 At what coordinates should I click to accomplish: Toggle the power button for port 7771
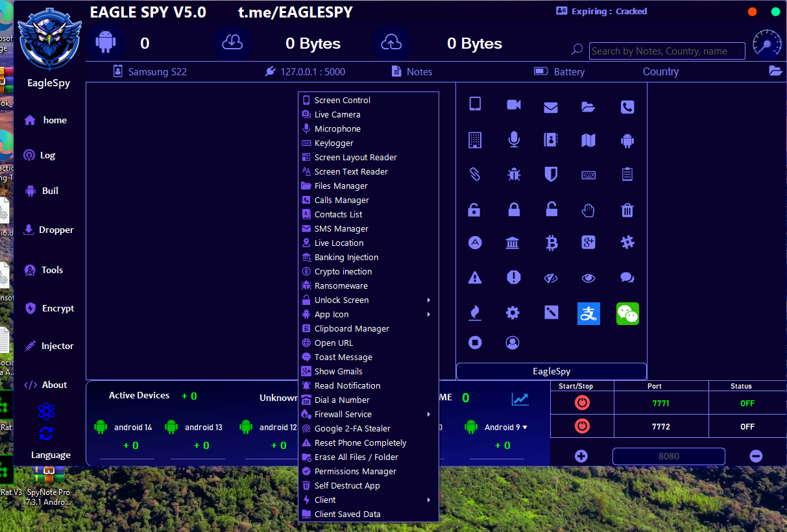point(582,403)
